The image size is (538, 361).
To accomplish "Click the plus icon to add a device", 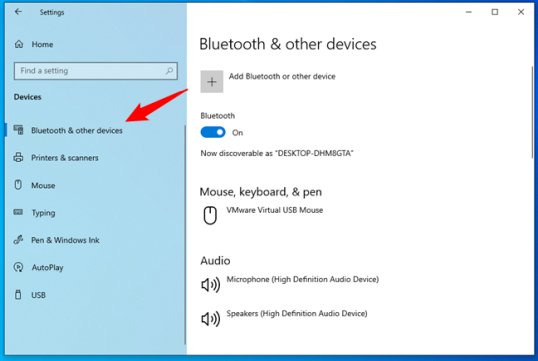I will [x=212, y=82].
